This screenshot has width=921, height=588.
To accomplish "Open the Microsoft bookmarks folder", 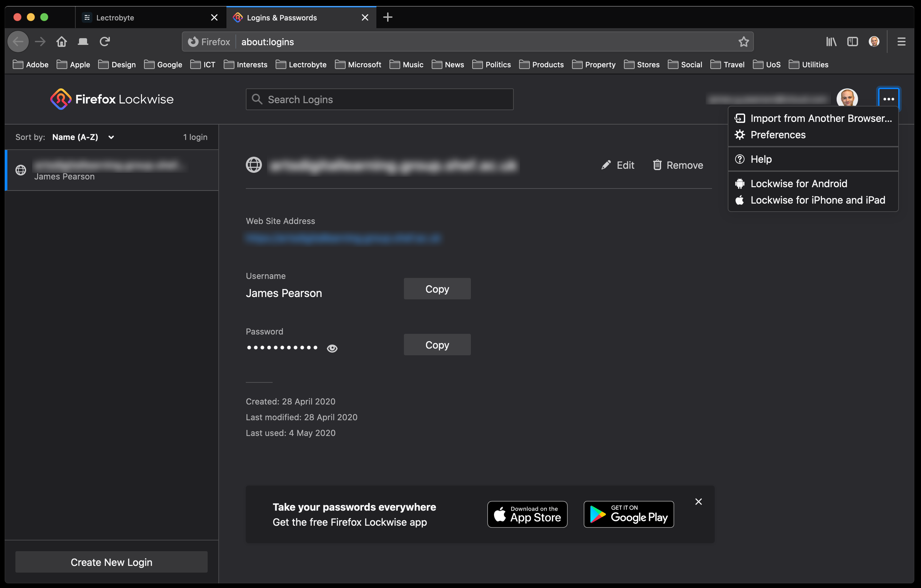I will click(x=358, y=64).
